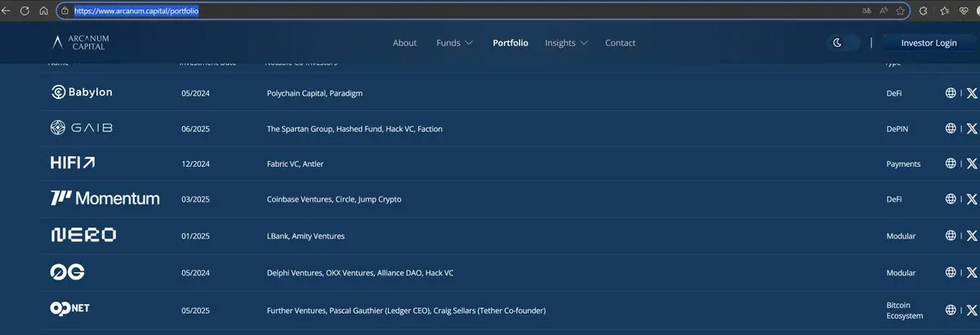Screen dimensions: 980x335
Task: Reload the page in the browser
Action: [24, 11]
